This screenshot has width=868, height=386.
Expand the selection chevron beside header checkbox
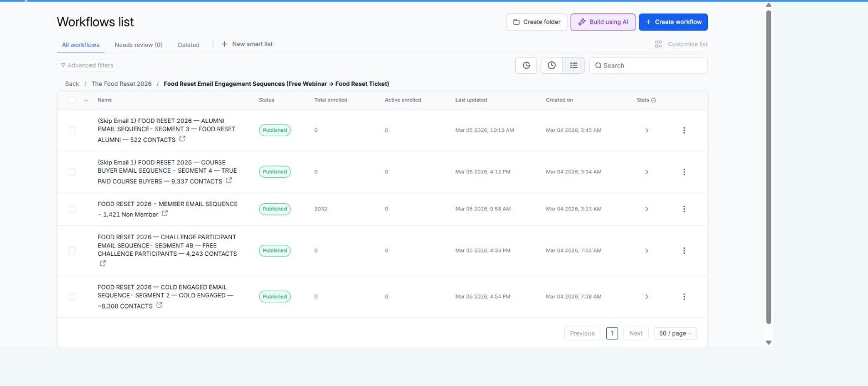[86, 100]
